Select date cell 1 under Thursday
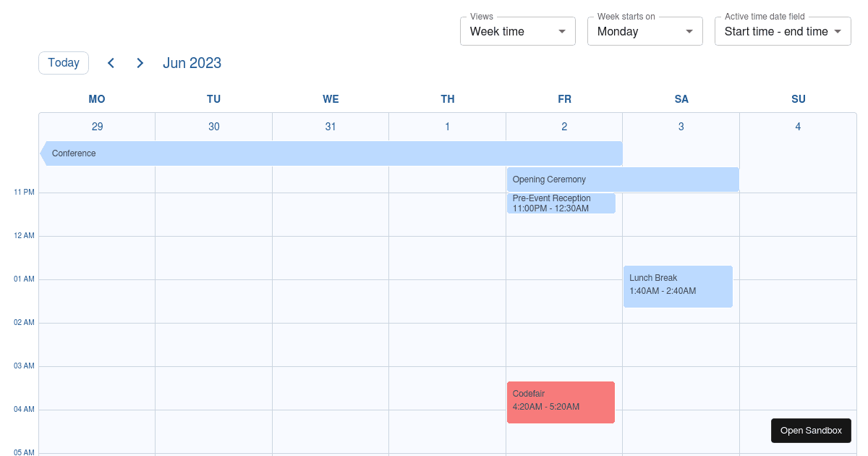Screen dimensions: 868x456 [x=447, y=126]
